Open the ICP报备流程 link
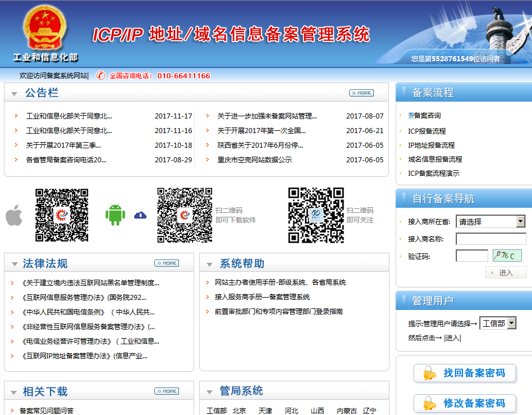Viewport: 532px width, 415px height. [427, 131]
